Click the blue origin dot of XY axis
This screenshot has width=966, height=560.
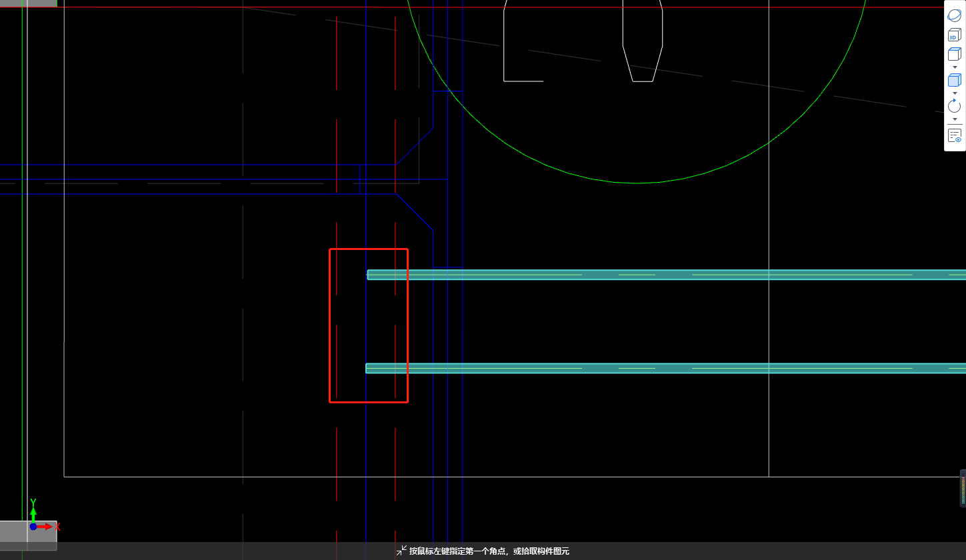(33, 527)
